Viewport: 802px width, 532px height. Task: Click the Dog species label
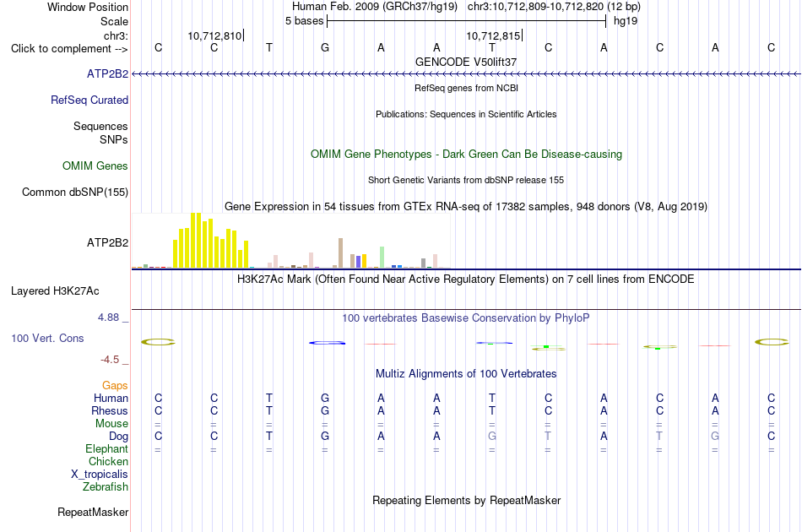click(118, 437)
